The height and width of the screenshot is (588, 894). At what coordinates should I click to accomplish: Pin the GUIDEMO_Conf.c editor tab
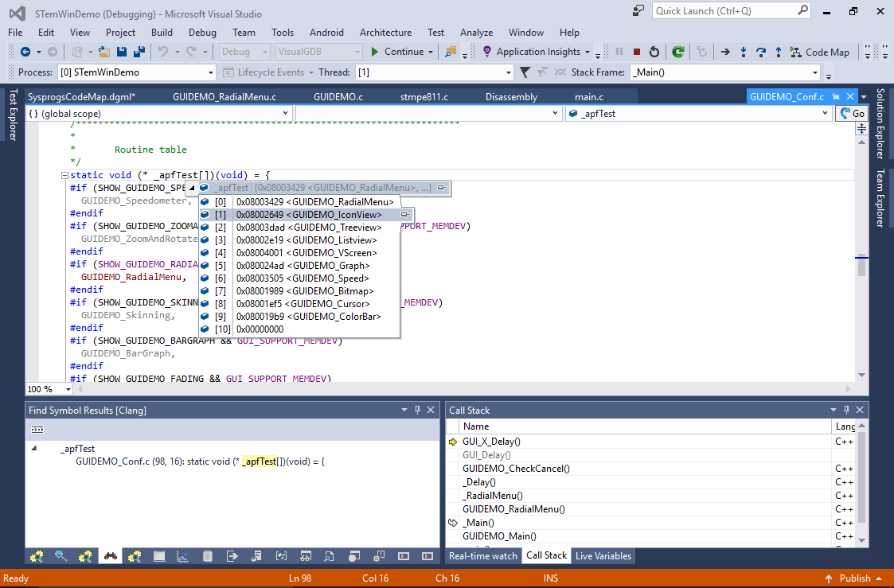836,96
